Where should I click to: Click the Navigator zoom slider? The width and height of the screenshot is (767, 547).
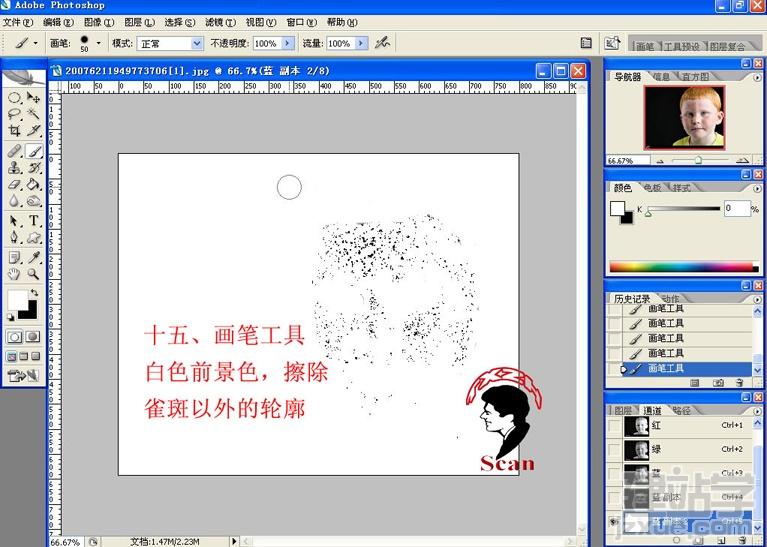coord(700,160)
